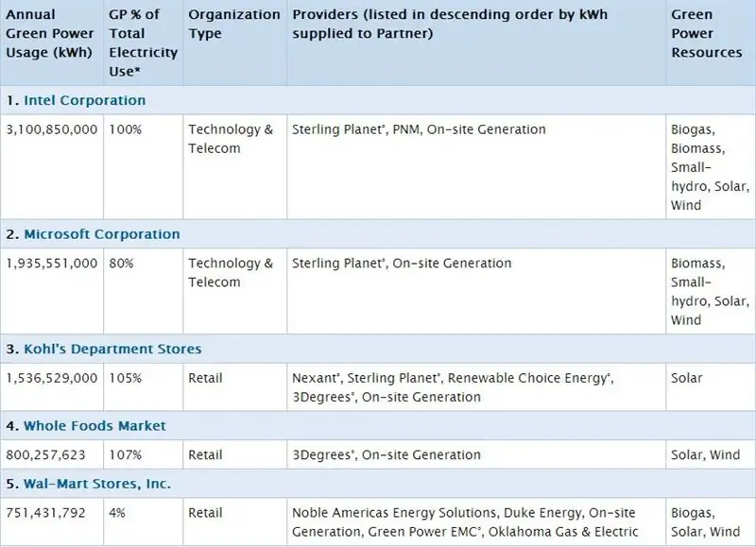This screenshot has height=547, width=756.
Task: Click the Sterling Planet, PNM providers cell
Action: coord(419,129)
